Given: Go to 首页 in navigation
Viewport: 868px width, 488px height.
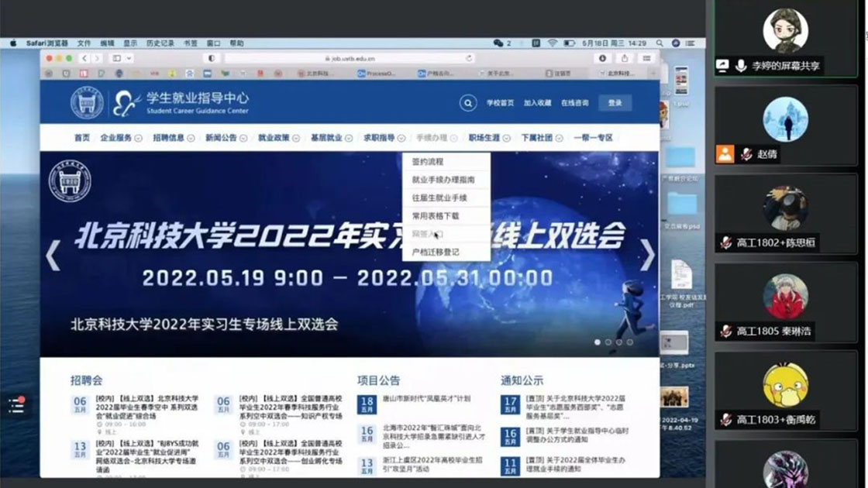Looking at the screenshot, I should 82,138.
